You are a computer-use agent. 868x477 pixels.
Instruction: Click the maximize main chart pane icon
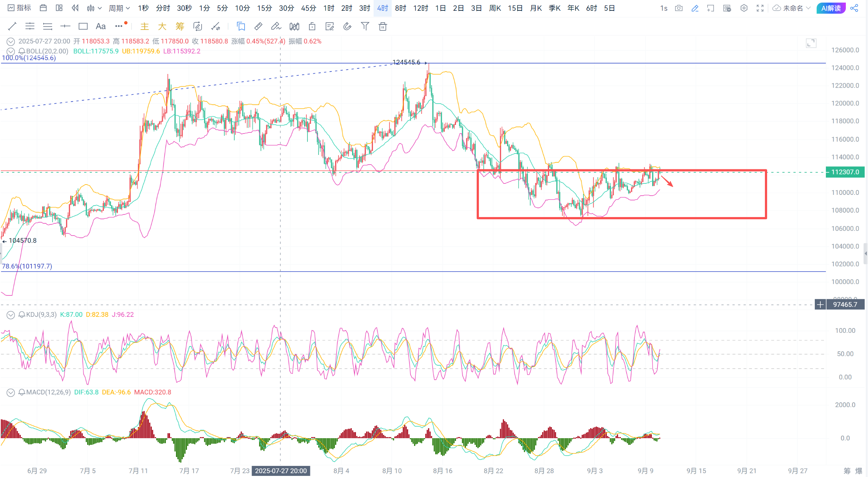(811, 43)
